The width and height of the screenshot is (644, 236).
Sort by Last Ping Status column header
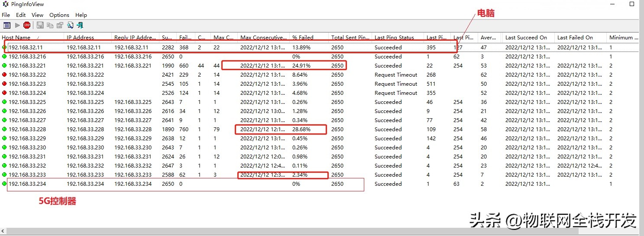click(398, 37)
